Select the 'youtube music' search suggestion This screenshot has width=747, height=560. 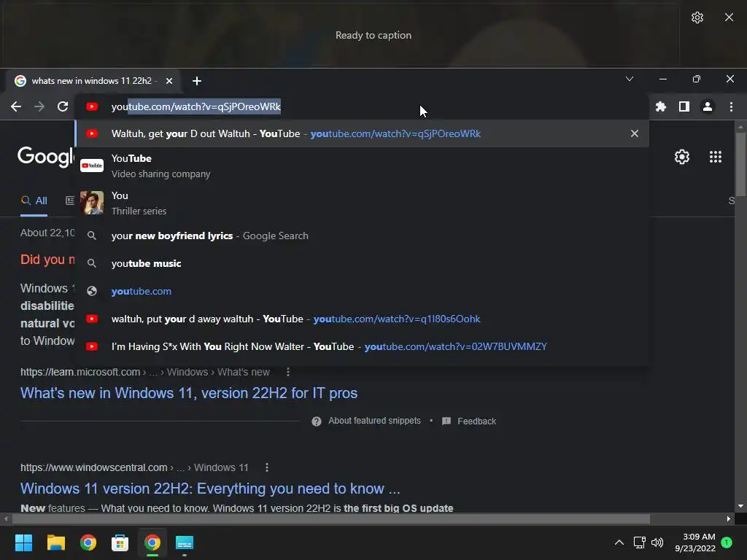click(x=362, y=263)
